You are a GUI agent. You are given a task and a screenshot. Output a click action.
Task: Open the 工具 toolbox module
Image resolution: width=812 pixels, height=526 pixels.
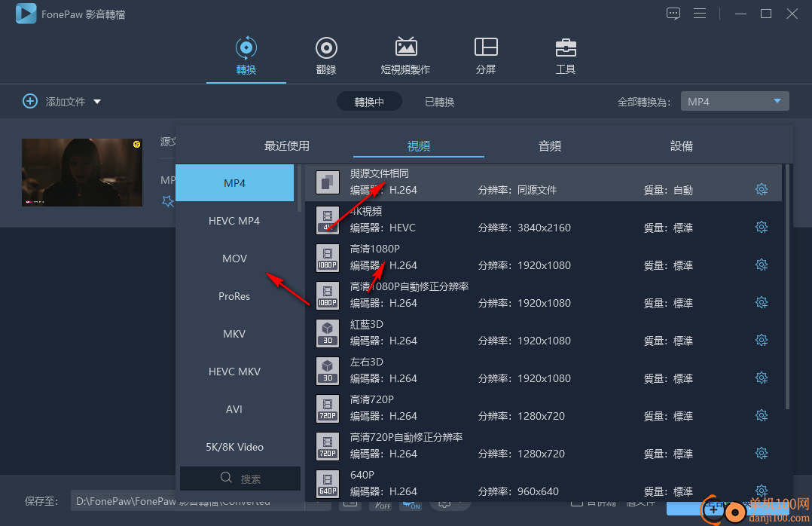tap(566, 56)
